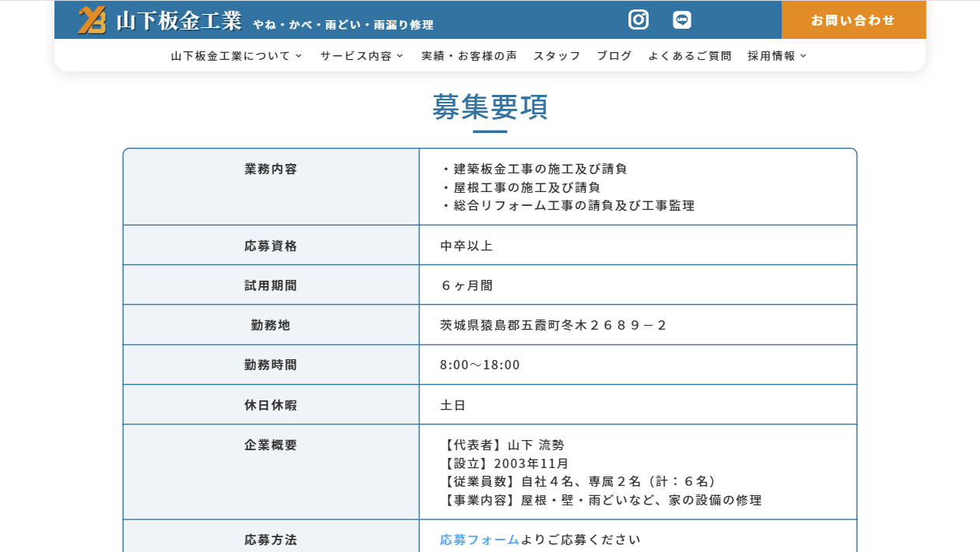Expand the 採用情報 dropdown chevron
Screen dimensions: 980x552
tap(803, 56)
